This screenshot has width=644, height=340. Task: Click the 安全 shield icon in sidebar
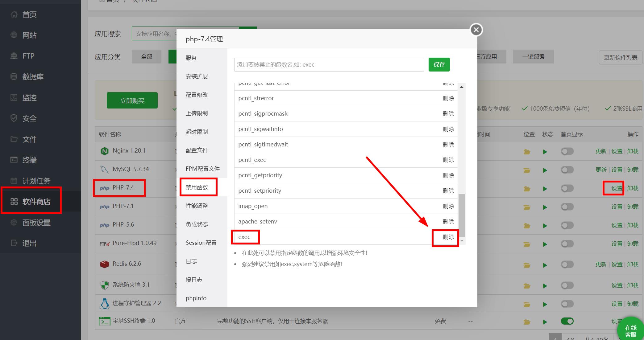coord(14,118)
